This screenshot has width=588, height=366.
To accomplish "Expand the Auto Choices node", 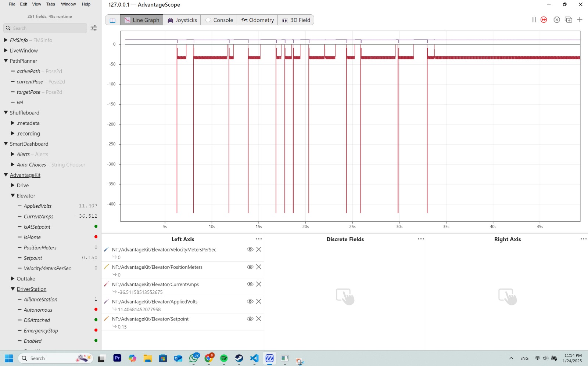I will pyautogui.click(x=13, y=164).
